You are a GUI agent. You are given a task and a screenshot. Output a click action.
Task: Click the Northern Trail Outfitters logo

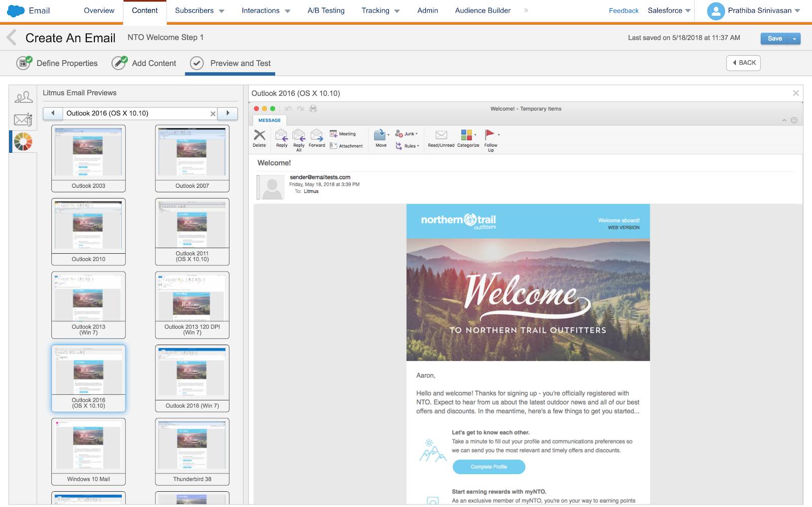[458, 221]
